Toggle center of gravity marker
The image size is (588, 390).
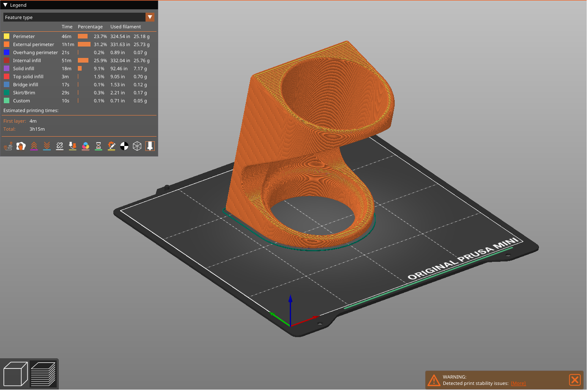pos(124,146)
